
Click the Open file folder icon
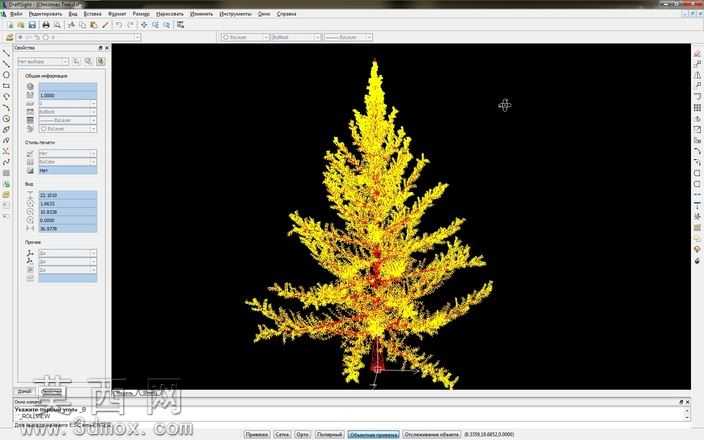[21, 25]
